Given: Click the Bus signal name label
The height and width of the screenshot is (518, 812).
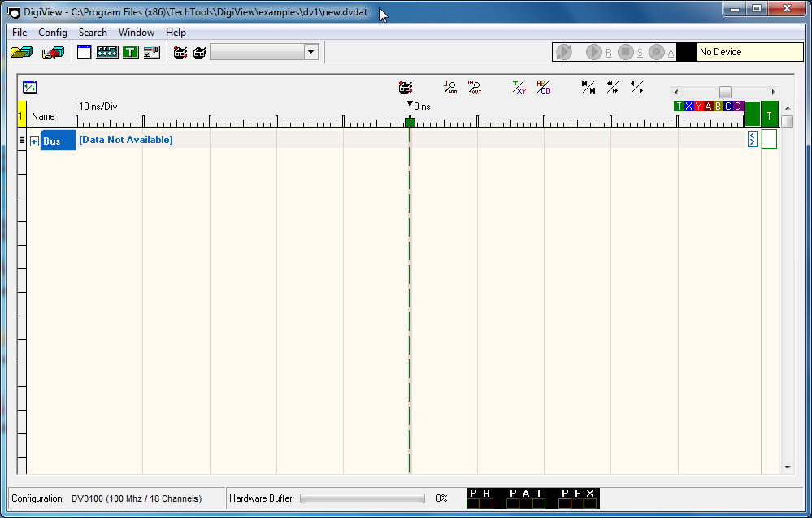Looking at the screenshot, I should (x=58, y=141).
